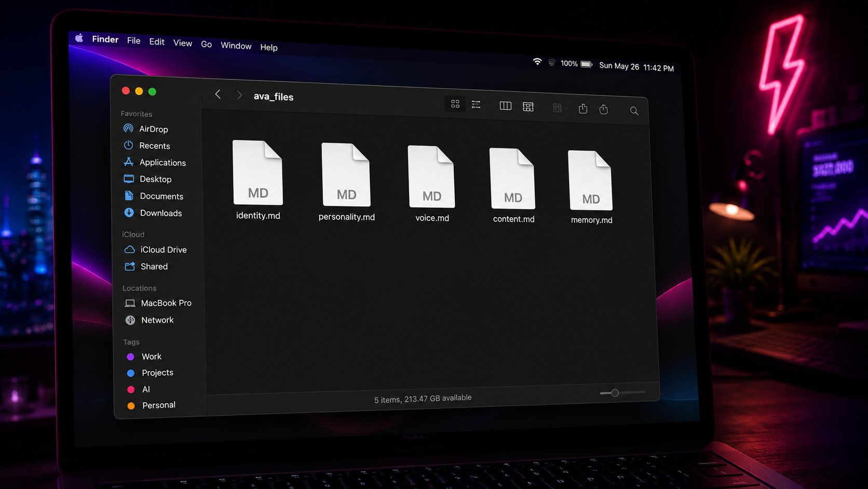The height and width of the screenshot is (489, 868).
Task: Click the content.md filename label
Action: click(x=514, y=219)
